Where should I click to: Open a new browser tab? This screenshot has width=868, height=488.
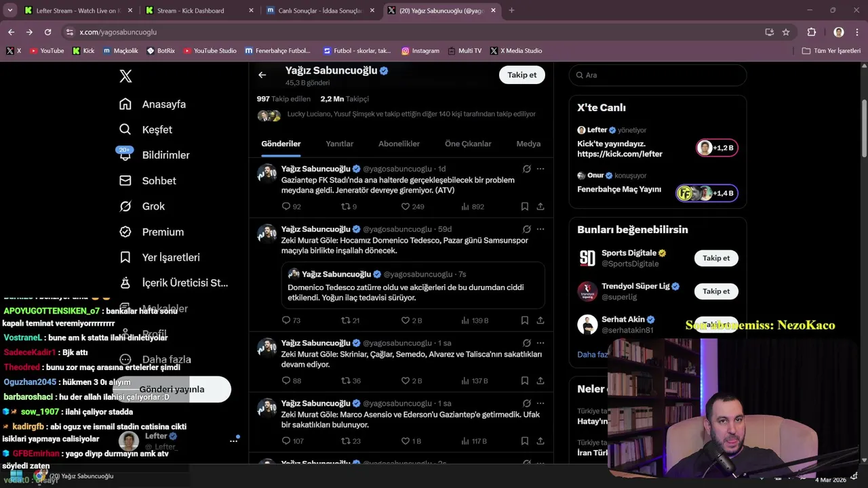(511, 11)
